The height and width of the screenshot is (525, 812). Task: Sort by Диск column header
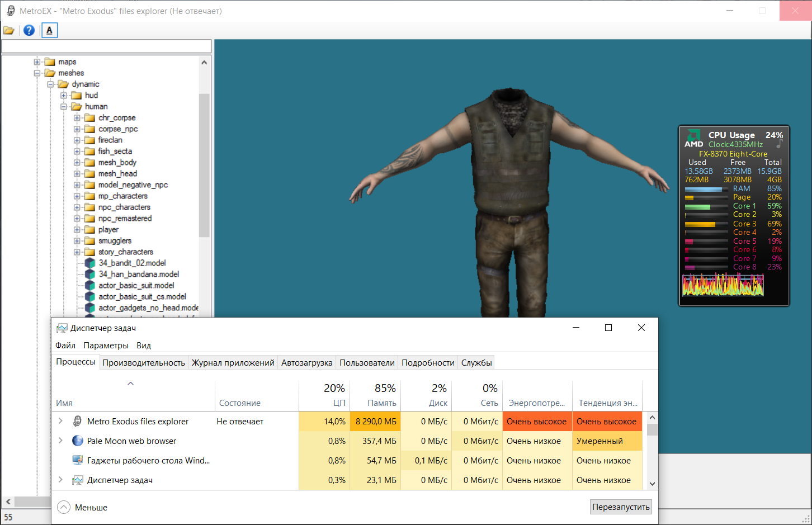tap(426, 396)
